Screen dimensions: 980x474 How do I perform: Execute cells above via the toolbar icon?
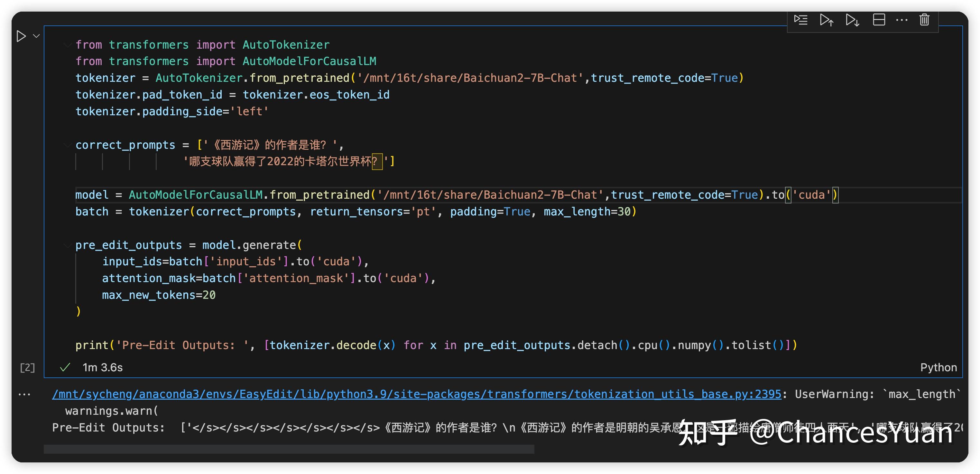pos(826,20)
